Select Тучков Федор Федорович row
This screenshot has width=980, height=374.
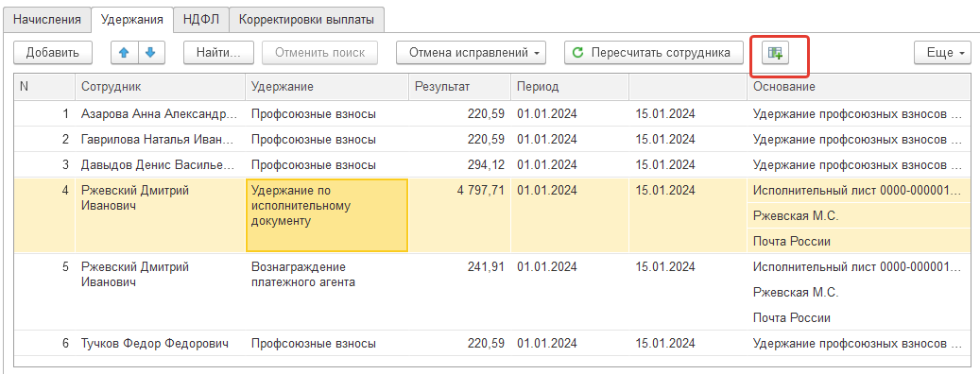click(x=489, y=344)
